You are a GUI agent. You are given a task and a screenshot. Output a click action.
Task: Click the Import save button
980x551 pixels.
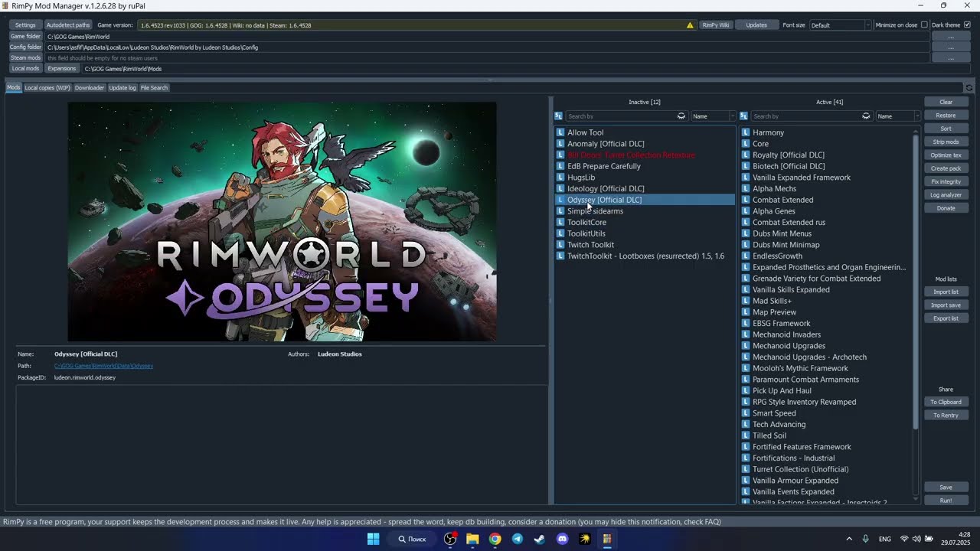tap(946, 305)
